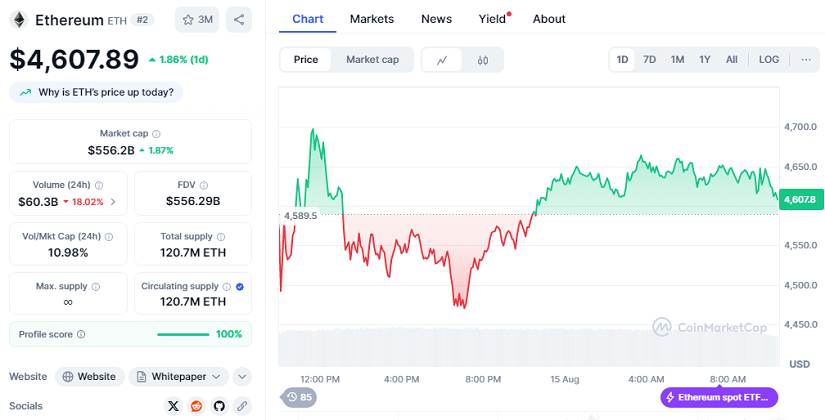The height and width of the screenshot is (420, 825).
Task: Switch to the candlestick chart icon
Action: 482,60
